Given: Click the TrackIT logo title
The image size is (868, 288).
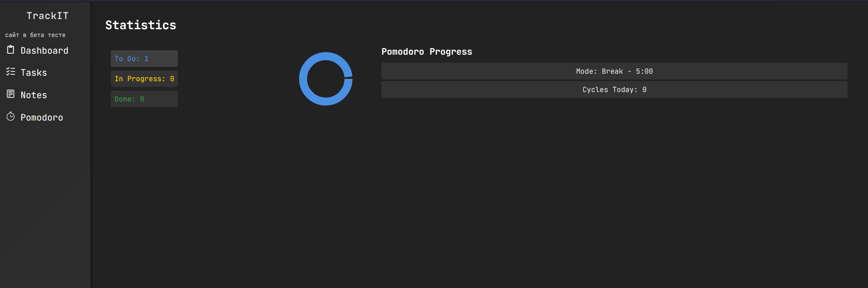Looking at the screenshot, I should pos(48,16).
